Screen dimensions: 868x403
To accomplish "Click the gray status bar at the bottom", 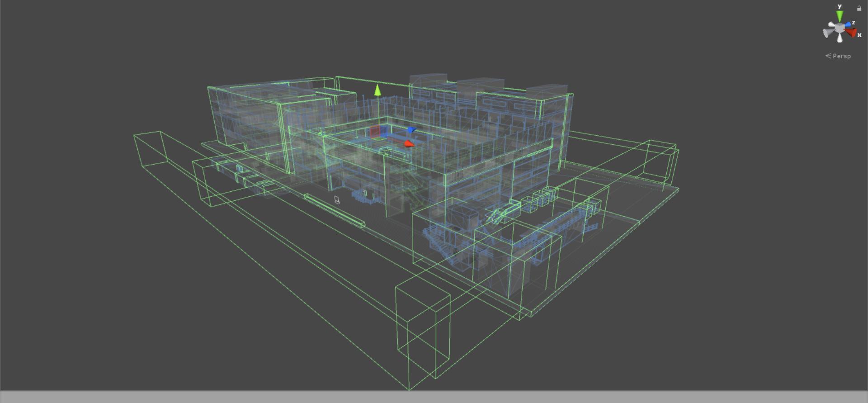I will click(x=434, y=397).
